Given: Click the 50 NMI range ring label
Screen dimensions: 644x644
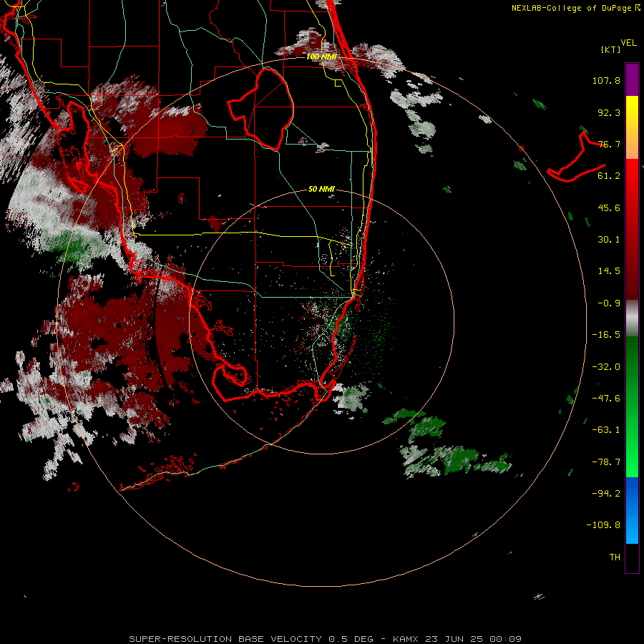Looking at the screenshot, I should [x=321, y=190].
